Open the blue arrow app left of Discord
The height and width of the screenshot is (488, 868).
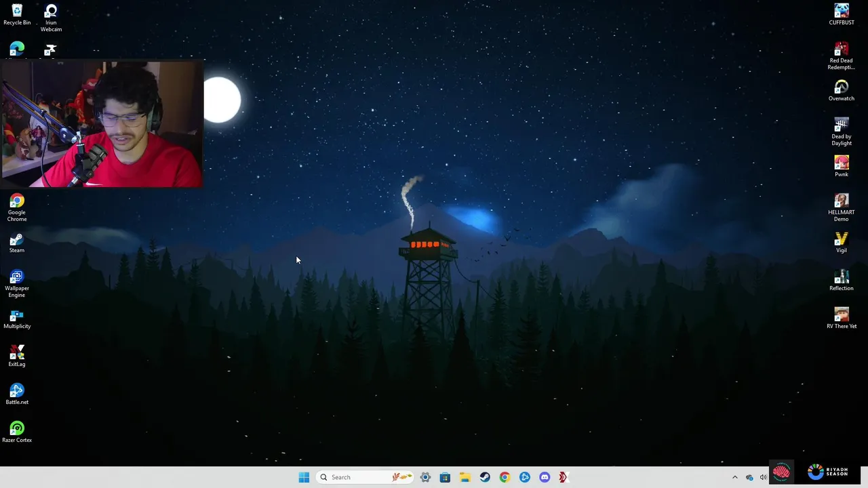(525, 477)
